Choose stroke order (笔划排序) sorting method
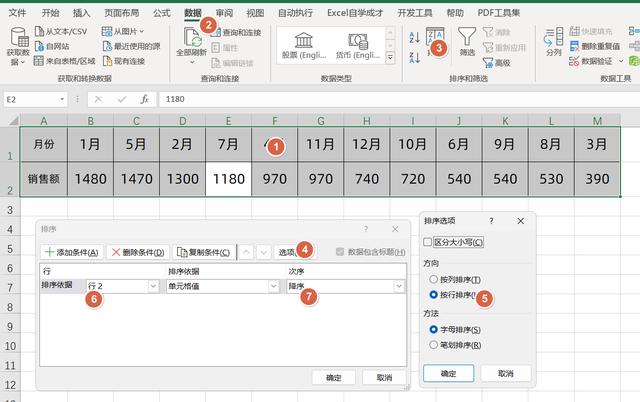 pyautogui.click(x=432, y=345)
